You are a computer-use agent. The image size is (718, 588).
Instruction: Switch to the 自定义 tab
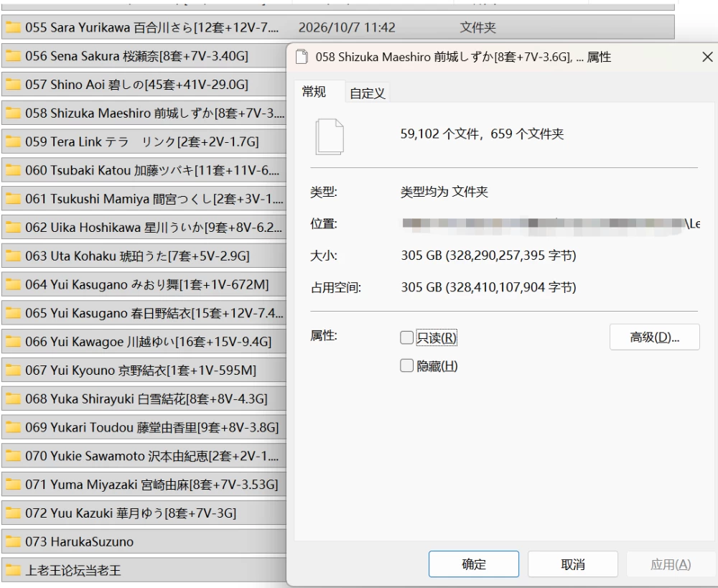[x=367, y=93]
